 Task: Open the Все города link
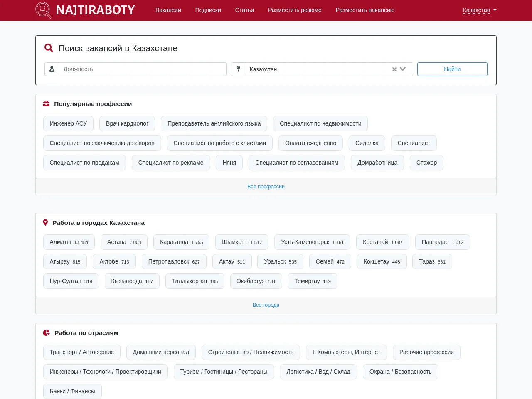click(x=266, y=305)
